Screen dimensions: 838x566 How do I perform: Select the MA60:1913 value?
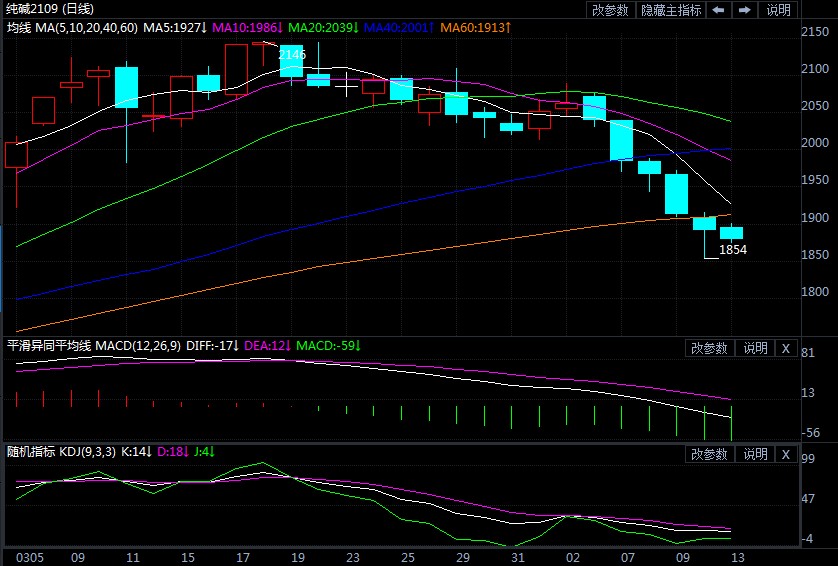tap(476, 27)
